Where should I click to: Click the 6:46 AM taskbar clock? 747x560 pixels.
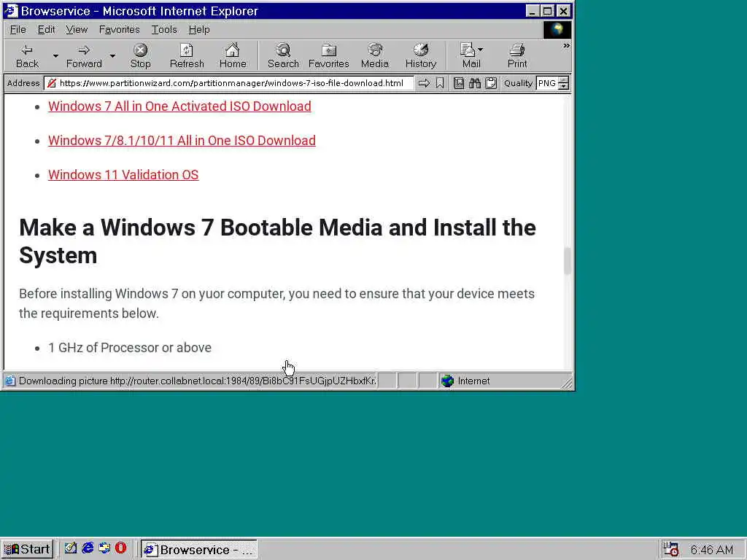pos(712,550)
